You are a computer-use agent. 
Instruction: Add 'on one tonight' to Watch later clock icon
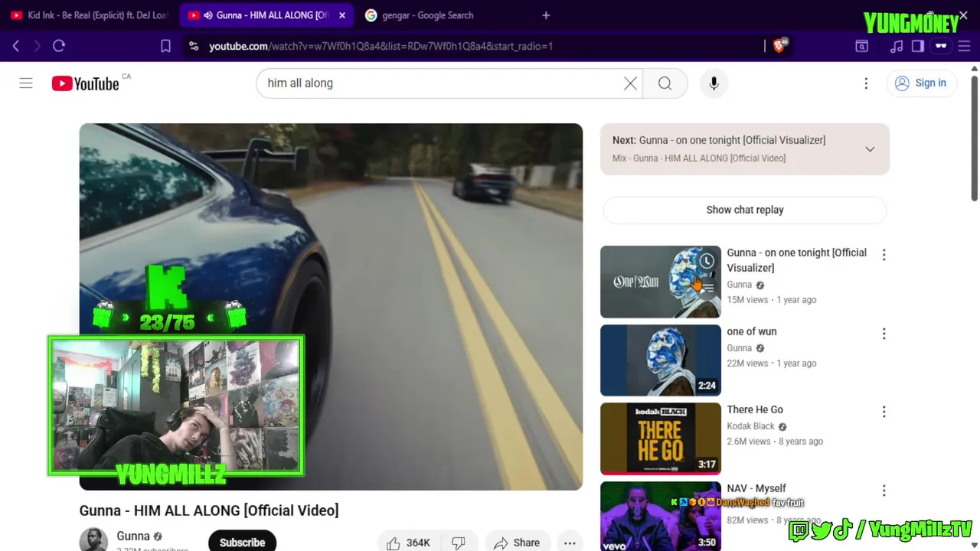click(707, 262)
